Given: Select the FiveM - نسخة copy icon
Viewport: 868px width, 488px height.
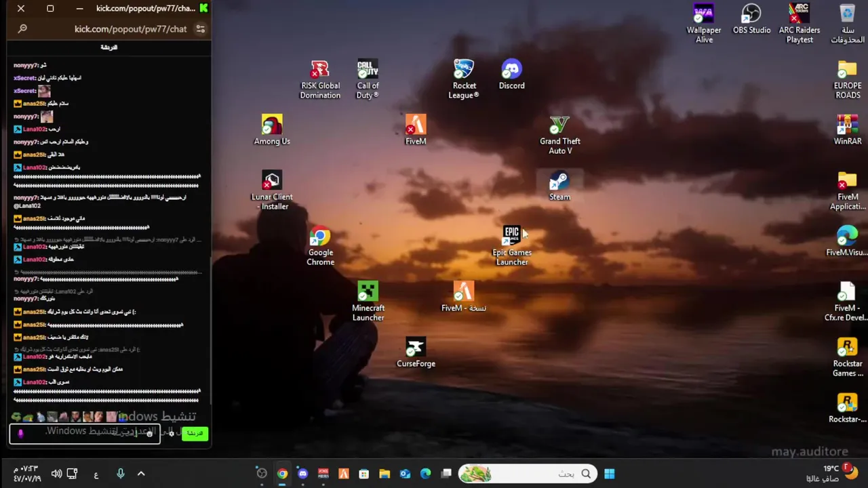Looking at the screenshot, I should (x=464, y=298).
